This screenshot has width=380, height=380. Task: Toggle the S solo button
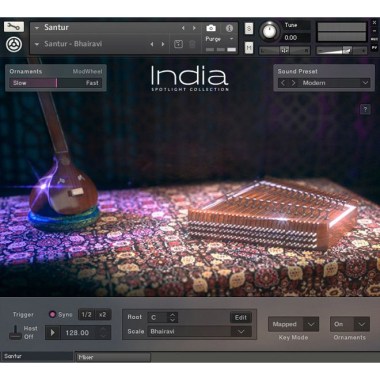(x=249, y=29)
